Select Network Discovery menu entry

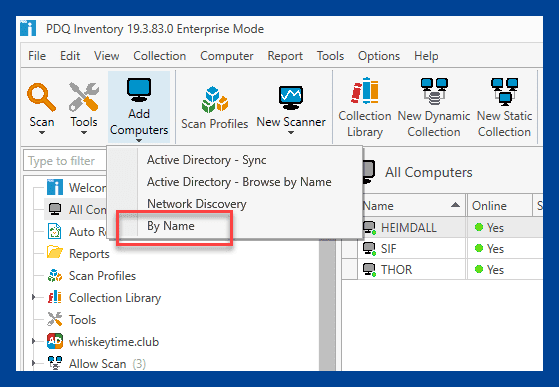[x=197, y=204]
